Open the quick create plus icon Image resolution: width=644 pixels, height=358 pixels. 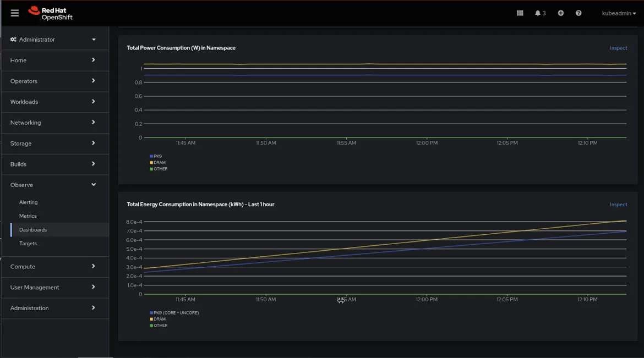[x=560, y=13]
